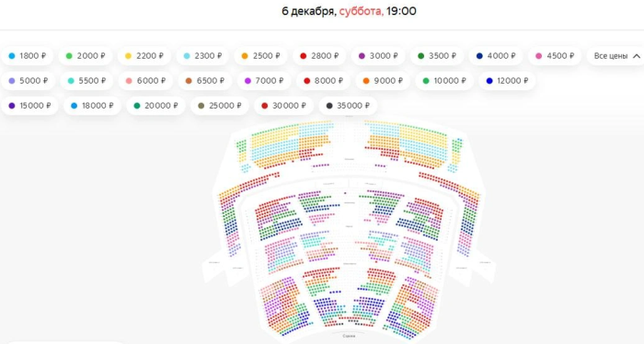Filter by 12000 ₽ tickets
The image size is (644, 344).
click(x=507, y=81)
